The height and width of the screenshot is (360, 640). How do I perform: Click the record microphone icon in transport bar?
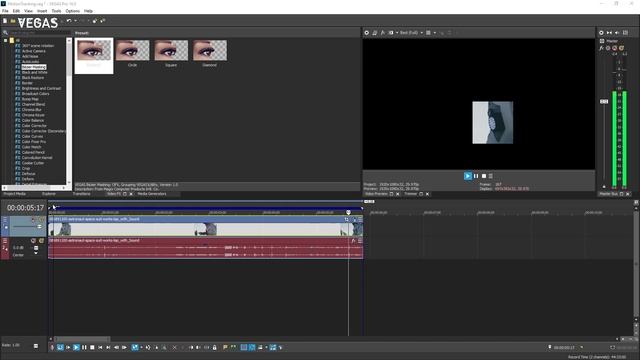click(x=52, y=347)
